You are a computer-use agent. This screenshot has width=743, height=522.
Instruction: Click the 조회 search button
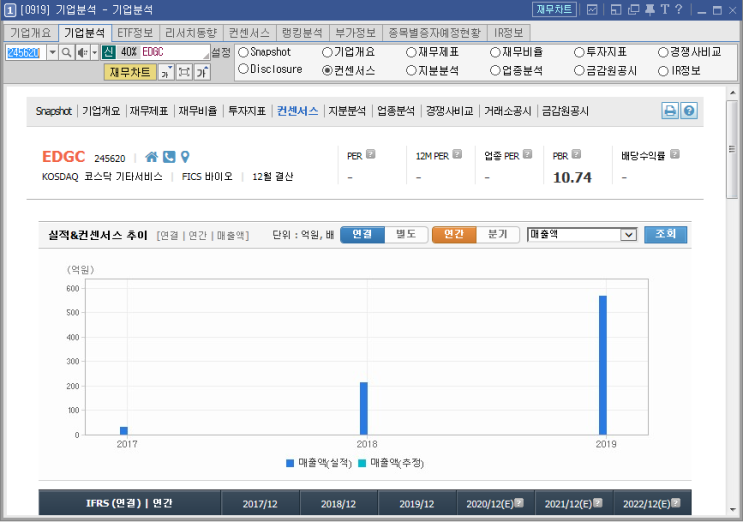point(665,234)
